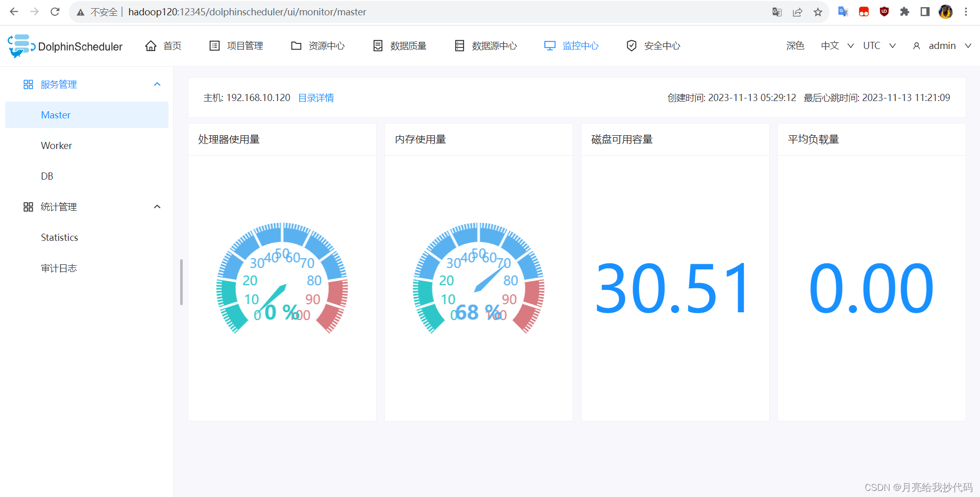Click the datasource center icon
The width and height of the screenshot is (980, 497).
(459, 46)
